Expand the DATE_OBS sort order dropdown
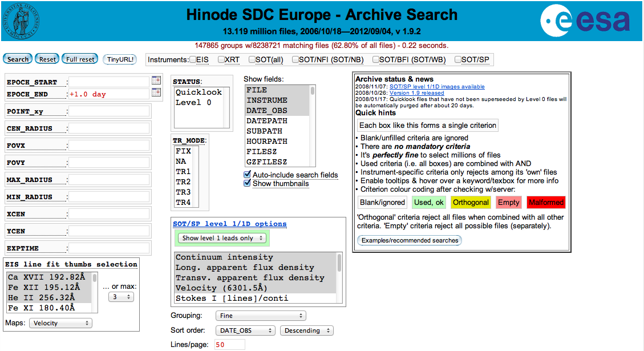 coord(245,330)
